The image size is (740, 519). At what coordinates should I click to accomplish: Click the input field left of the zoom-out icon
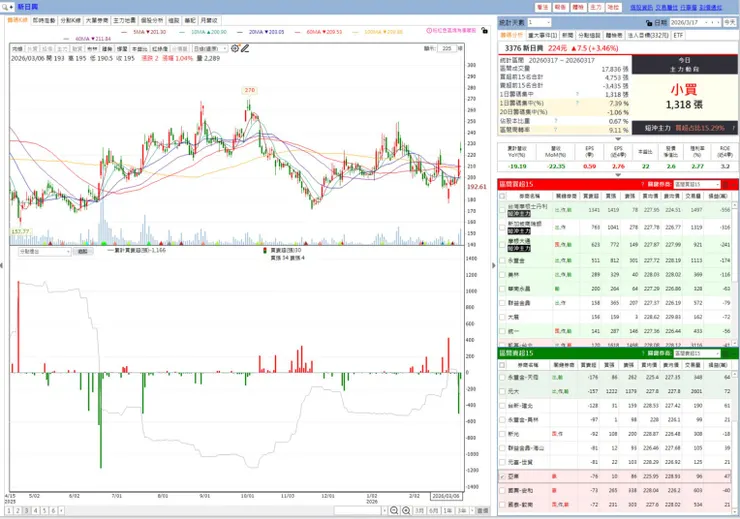(358, 511)
